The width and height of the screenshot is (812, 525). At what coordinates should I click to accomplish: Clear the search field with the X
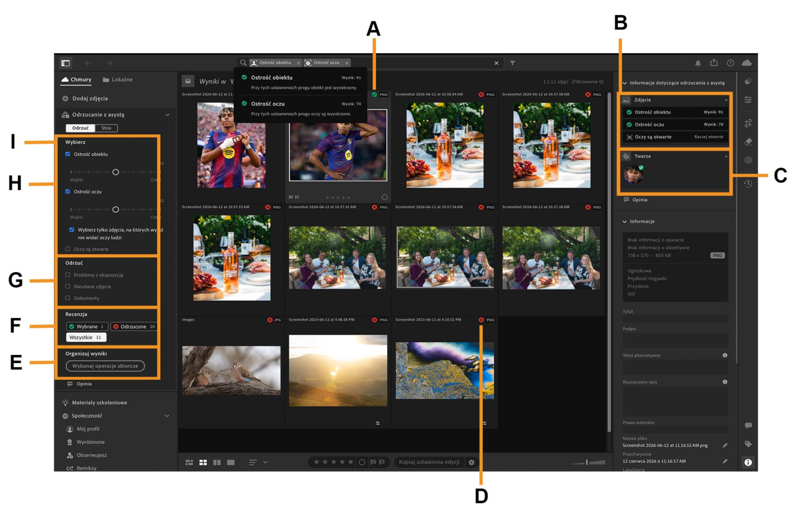[497, 63]
